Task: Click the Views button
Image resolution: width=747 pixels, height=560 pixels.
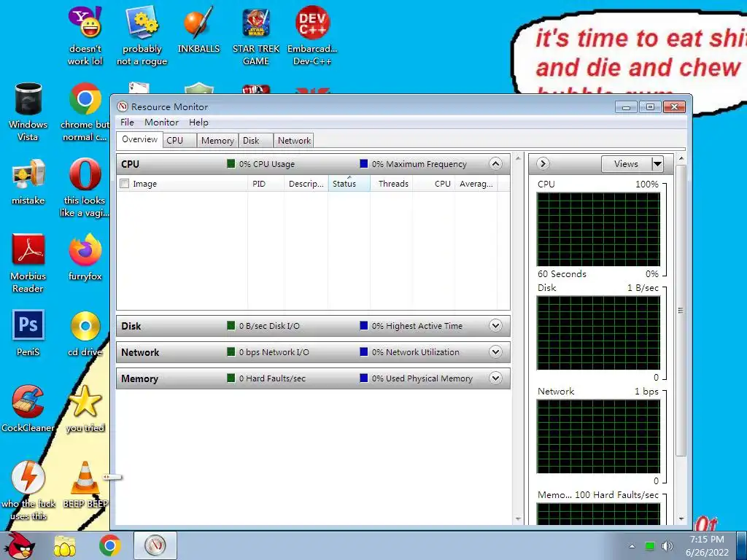Action: pyautogui.click(x=626, y=164)
